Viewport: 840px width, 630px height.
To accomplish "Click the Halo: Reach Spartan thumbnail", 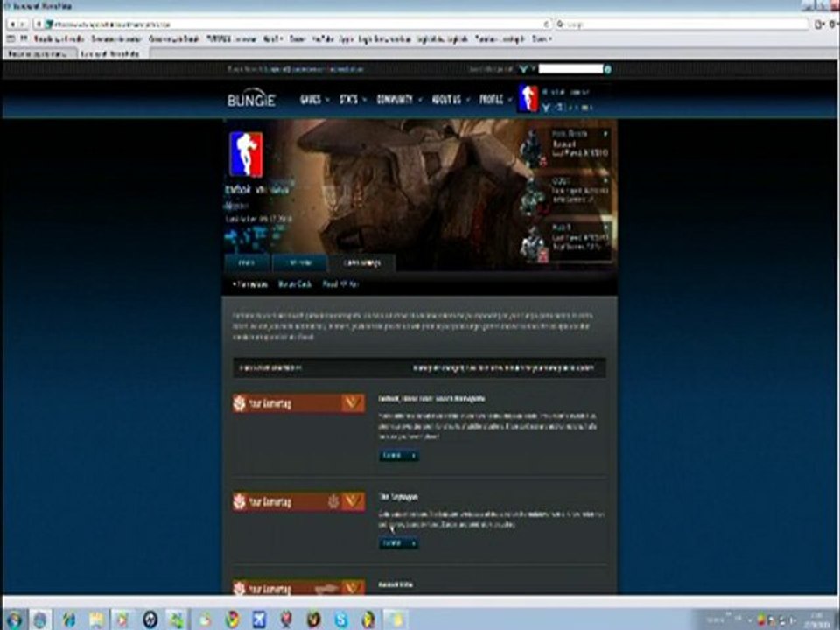I will (533, 146).
